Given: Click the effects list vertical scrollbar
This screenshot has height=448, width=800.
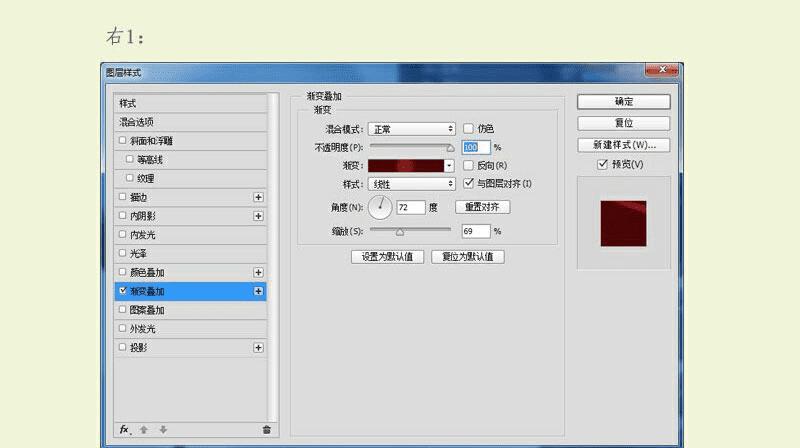Looking at the screenshot, I should coord(273,257).
